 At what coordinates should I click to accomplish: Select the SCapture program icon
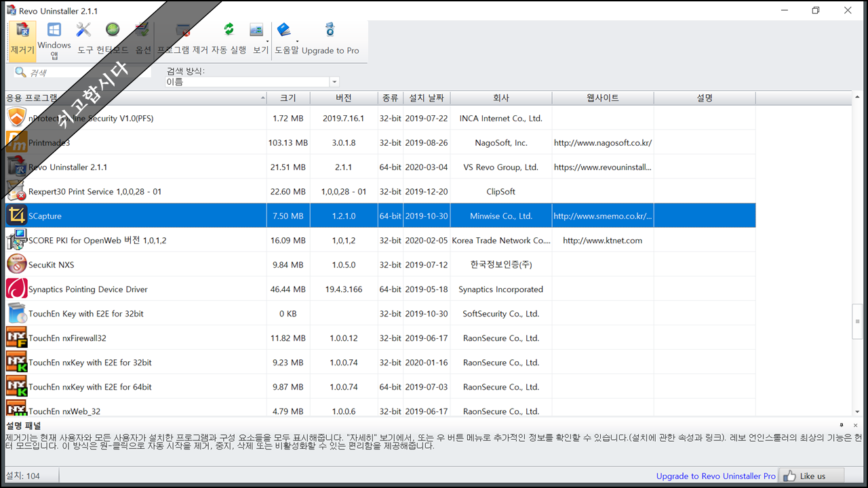(x=16, y=216)
